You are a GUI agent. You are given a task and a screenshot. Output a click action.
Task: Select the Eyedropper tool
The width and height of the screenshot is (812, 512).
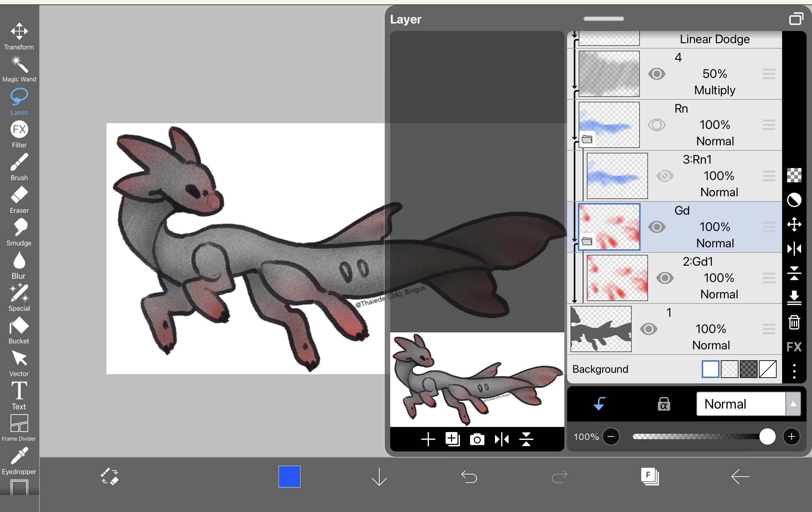[19, 461]
